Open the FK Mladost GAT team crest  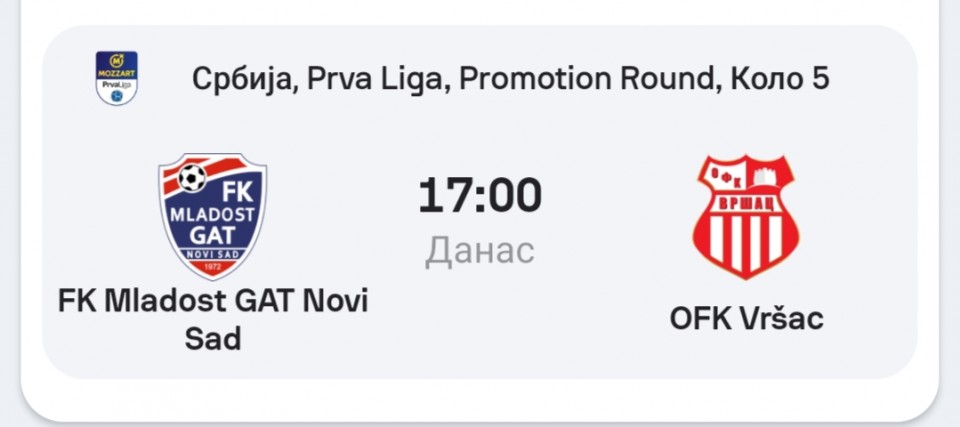[x=212, y=216]
